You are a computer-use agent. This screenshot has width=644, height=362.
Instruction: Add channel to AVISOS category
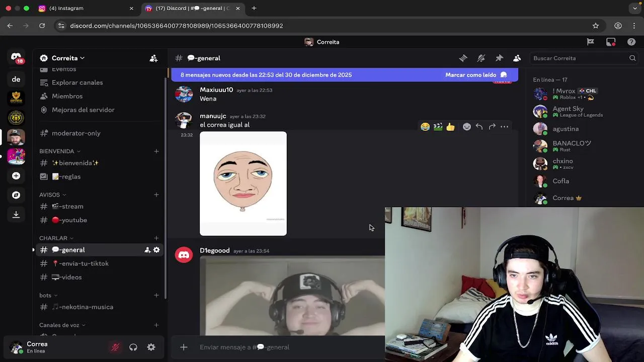coord(156,195)
